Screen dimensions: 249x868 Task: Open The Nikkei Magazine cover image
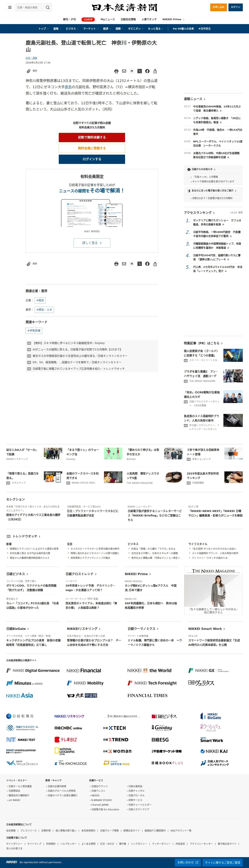[x=213, y=590]
